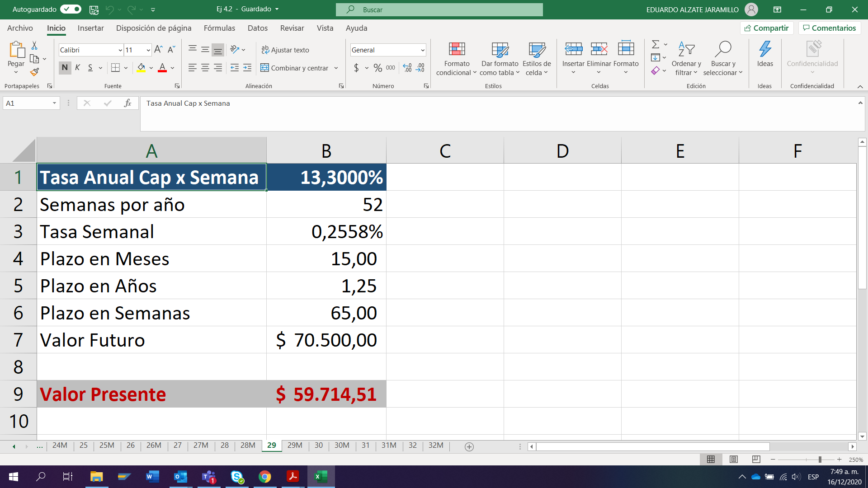
Task: Click the Buscar search field
Action: coord(439,9)
